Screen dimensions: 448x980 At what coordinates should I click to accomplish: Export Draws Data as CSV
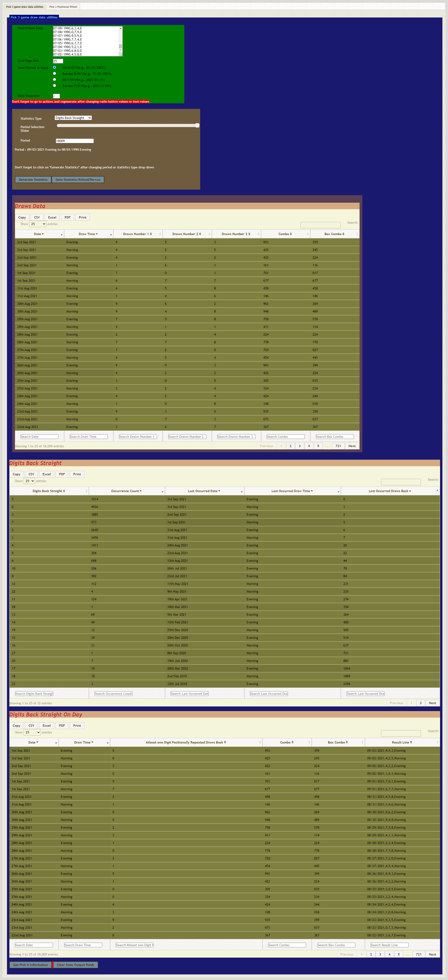pos(37,217)
